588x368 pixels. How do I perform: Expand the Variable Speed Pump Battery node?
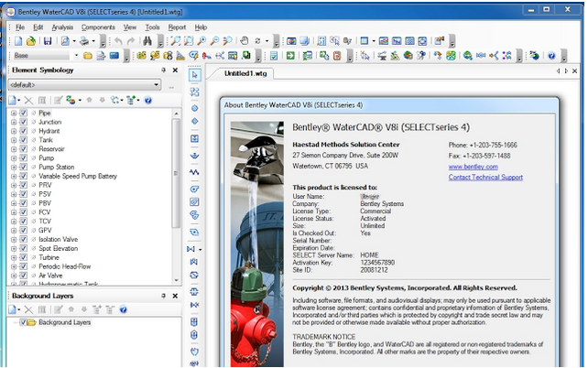(x=14, y=176)
